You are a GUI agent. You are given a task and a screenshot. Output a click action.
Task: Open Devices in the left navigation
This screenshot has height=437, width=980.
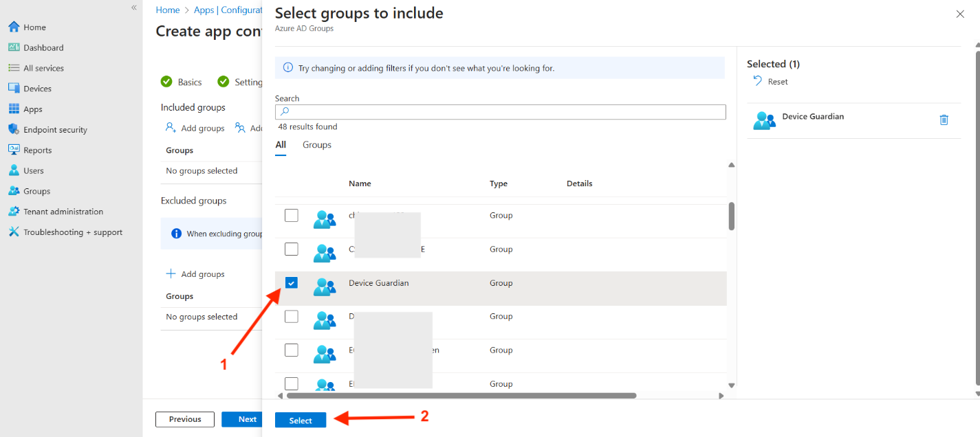tap(37, 89)
